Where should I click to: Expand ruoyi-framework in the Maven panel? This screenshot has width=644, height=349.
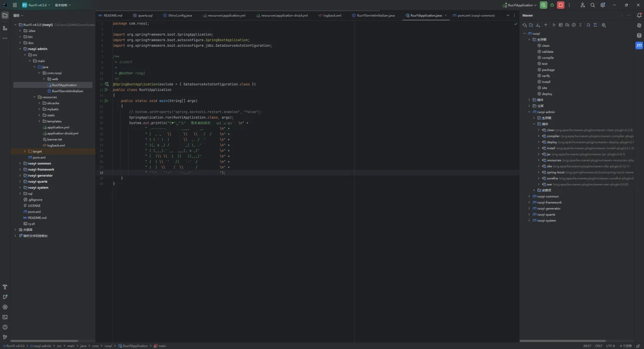point(529,202)
